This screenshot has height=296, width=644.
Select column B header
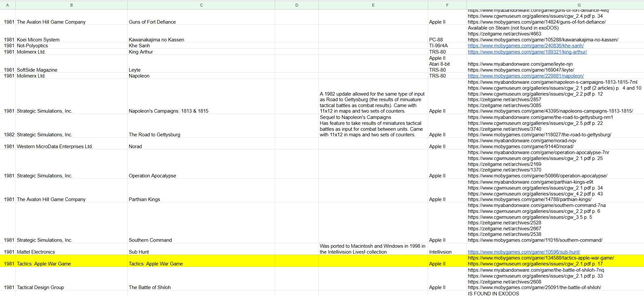[72, 5]
